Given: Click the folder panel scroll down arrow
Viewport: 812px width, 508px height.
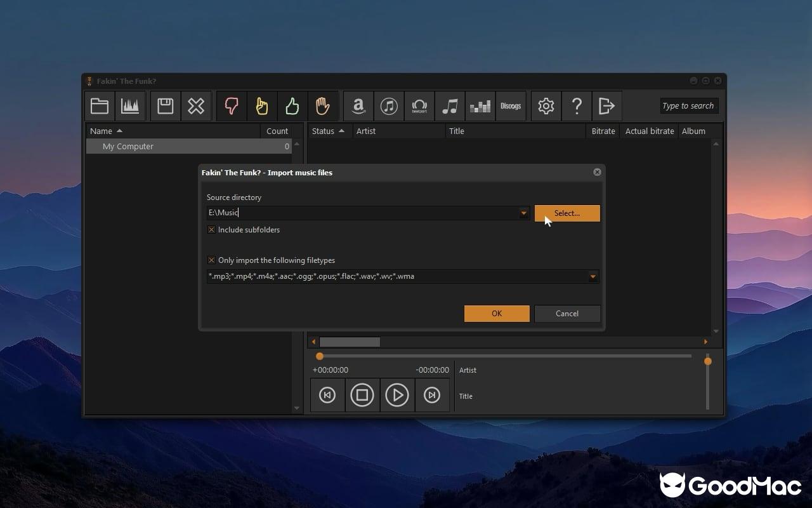Looking at the screenshot, I should tap(297, 408).
